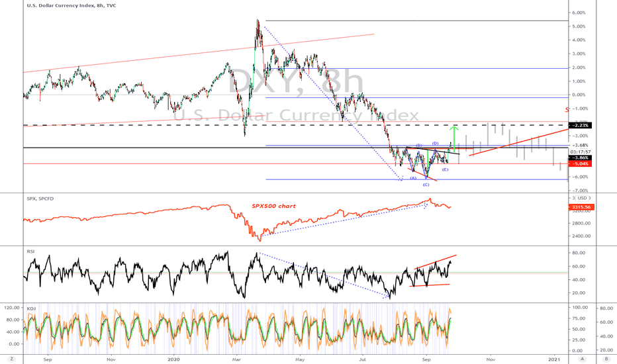Click the 03:17:57 countdown label
Viewport: 617px width, 364px height.
click(x=581, y=152)
